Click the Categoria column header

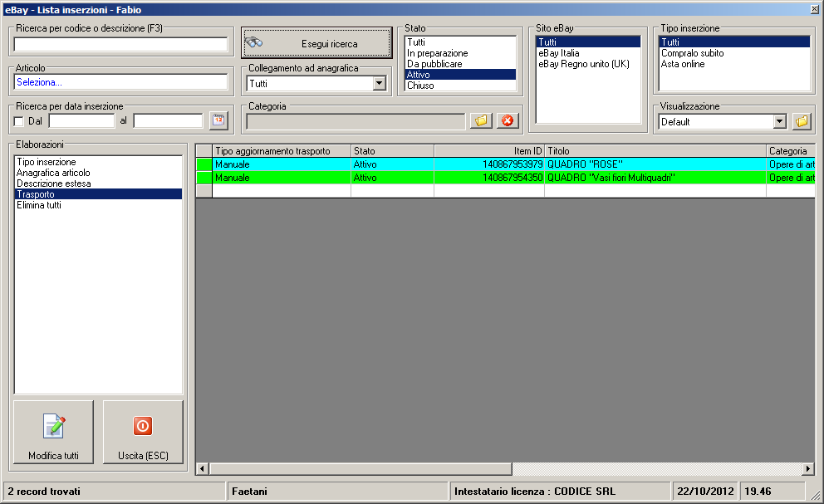click(x=791, y=151)
